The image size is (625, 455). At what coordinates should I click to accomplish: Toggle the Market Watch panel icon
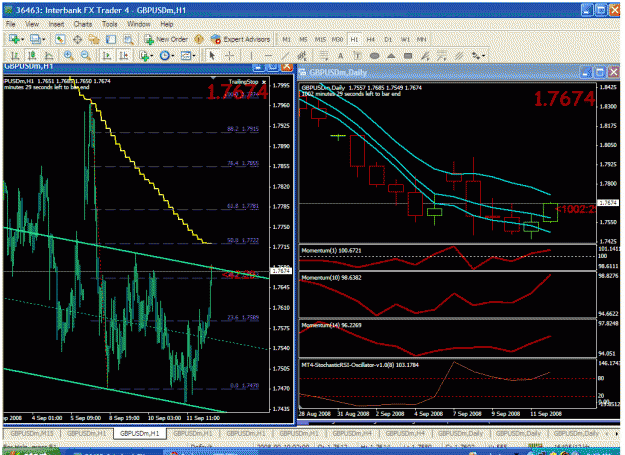[x=60, y=39]
